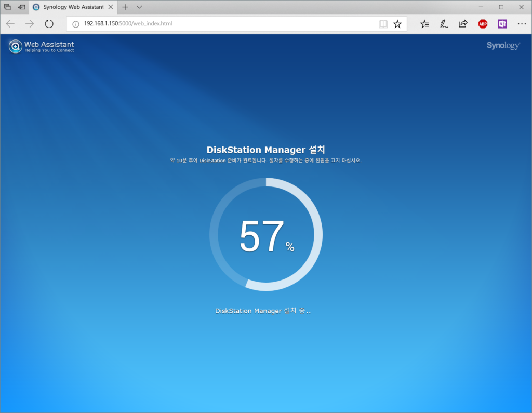The width and height of the screenshot is (532, 413).
Task: Open a new tab with the plus button
Action: pos(125,7)
